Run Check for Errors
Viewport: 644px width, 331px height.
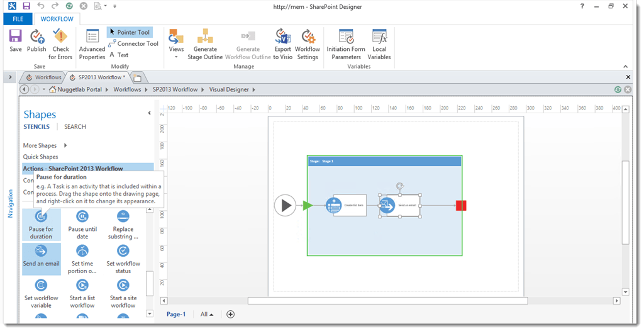(60, 45)
